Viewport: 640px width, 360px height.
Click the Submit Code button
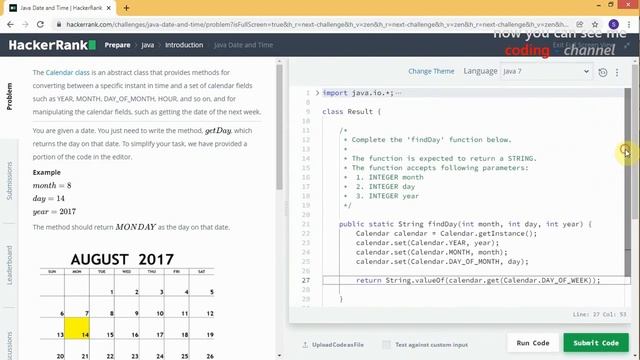[x=596, y=343]
